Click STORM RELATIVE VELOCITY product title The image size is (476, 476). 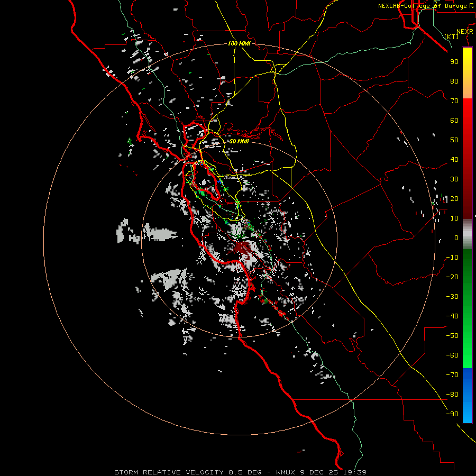[170, 472]
